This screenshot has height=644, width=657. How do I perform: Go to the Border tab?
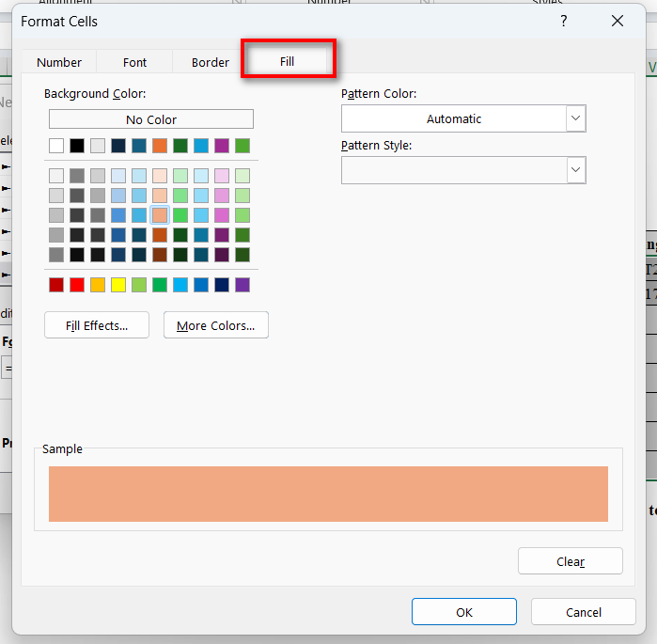point(210,62)
